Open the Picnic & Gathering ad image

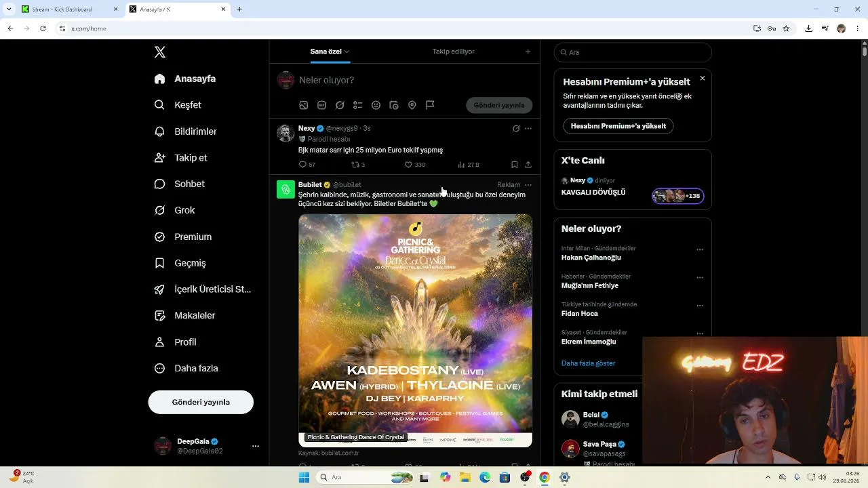tap(415, 331)
